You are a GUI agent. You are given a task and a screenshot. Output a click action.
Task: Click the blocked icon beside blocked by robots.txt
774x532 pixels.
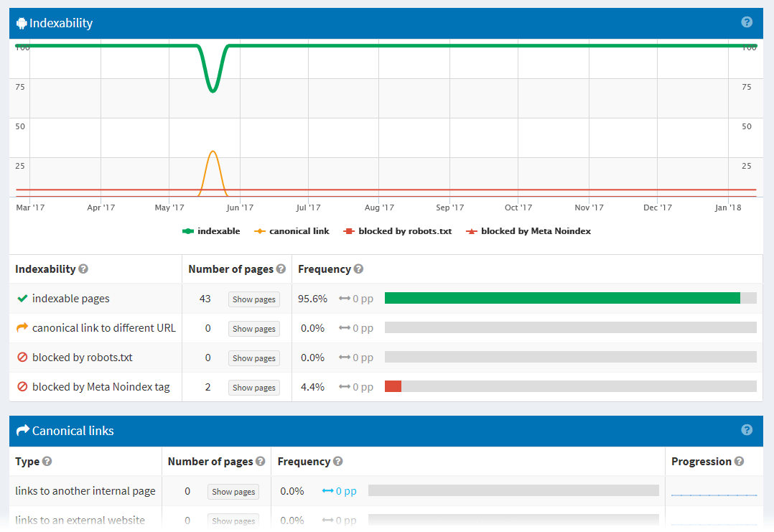pos(20,357)
